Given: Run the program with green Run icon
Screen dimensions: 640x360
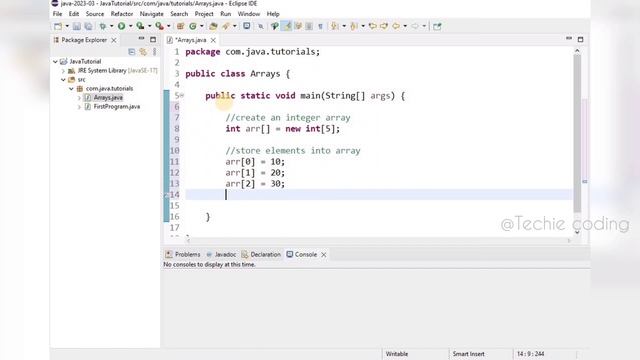Looking at the screenshot, I should (x=122, y=26).
